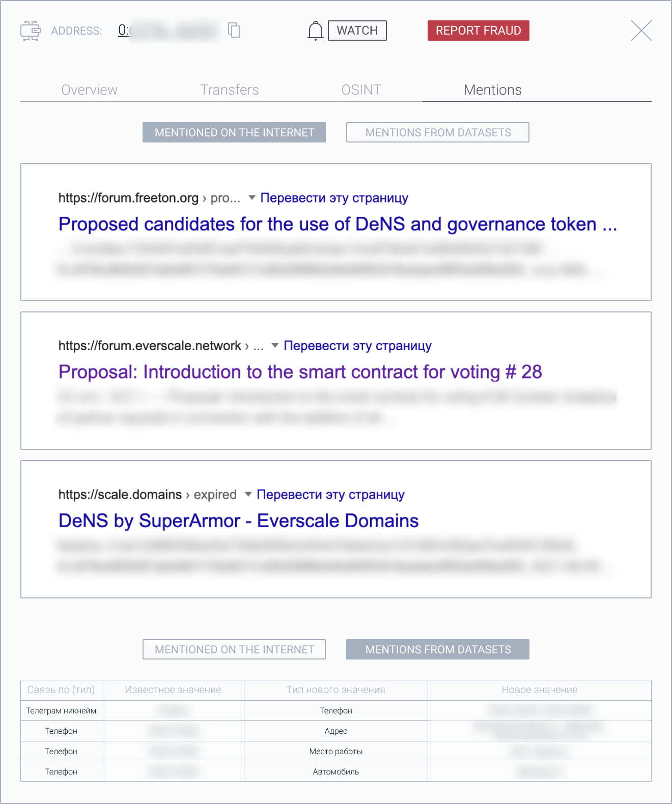Image resolution: width=672 pixels, height=804 pixels.
Task: Click the blockchain address icon
Action: tap(30, 31)
